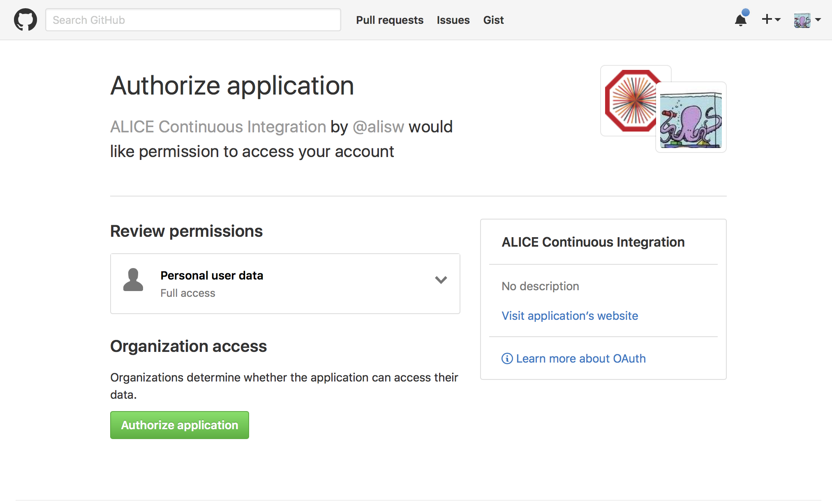Screen dimensions: 832x504
Task: Focus the Search GitHub field
Action: [193, 20]
